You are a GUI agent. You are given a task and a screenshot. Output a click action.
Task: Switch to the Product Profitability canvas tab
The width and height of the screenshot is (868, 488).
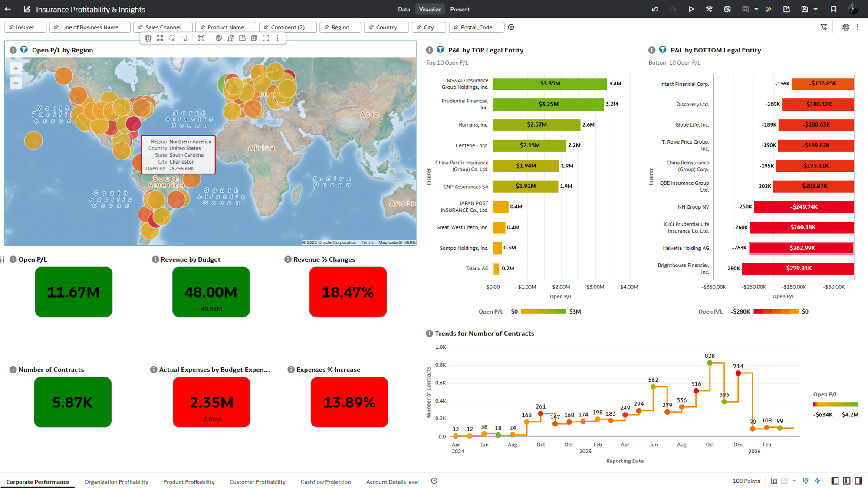(x=189, y=482)
